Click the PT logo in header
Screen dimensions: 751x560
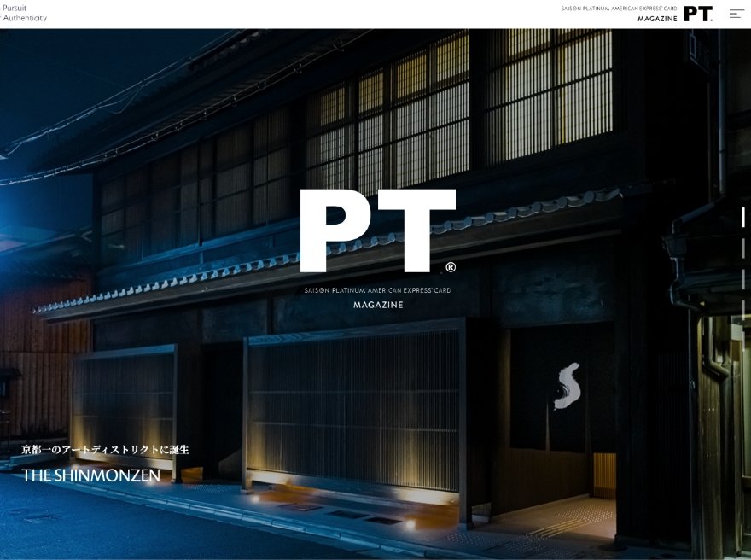pos(698,14)
